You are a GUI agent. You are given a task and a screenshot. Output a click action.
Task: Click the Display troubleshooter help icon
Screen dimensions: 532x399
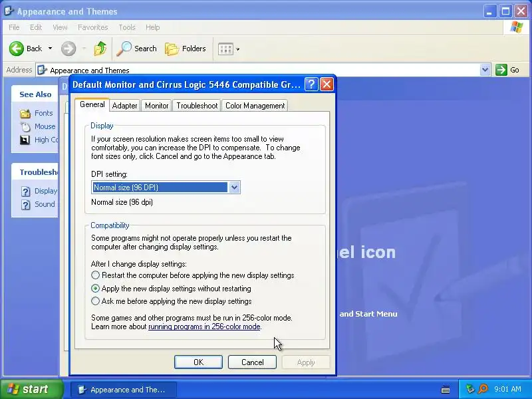pyautogui.click(x=25, y=192)
